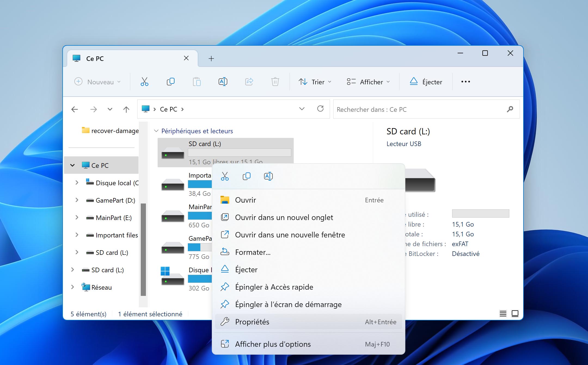This screenshot has height=365, width=588.
Task: Close the Ce PC tab
Action: [186, 58]
